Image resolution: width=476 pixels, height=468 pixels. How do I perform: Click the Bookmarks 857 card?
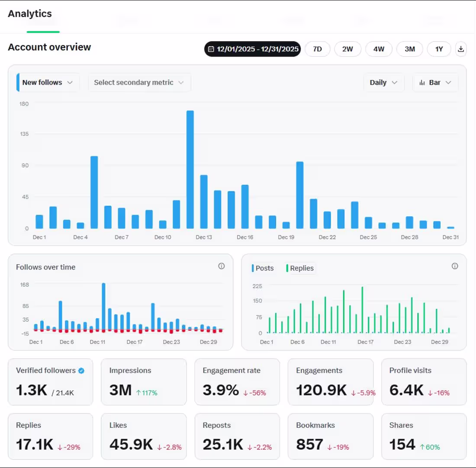point(331,436)
